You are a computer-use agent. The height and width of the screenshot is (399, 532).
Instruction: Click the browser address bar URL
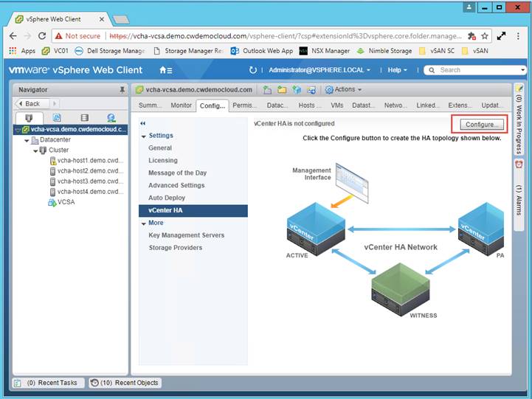(x=285, y=36)
